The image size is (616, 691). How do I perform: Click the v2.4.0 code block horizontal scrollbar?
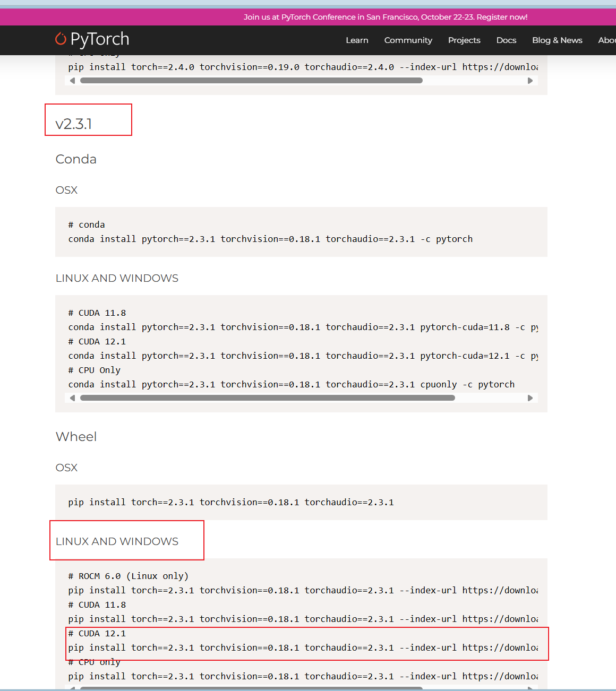[x=251, y=81]
